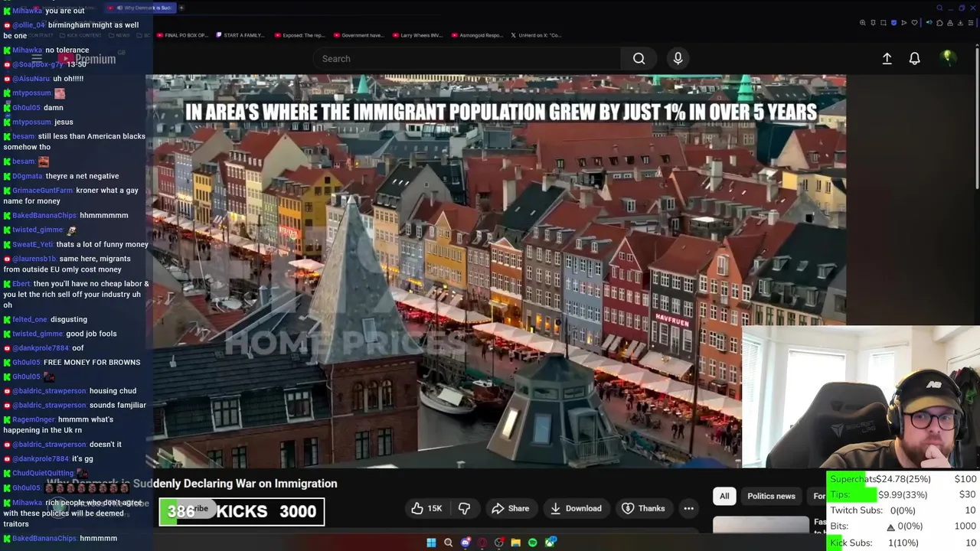Open Larry Wheels INV bookmark
Viewport: 980px width, 551px height.
point(417,35)
